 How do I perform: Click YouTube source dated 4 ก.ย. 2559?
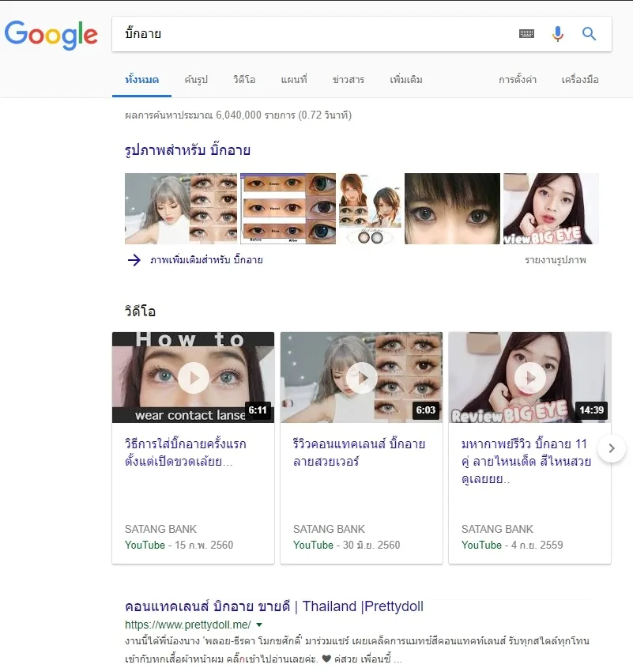click(x=512, y=546)
